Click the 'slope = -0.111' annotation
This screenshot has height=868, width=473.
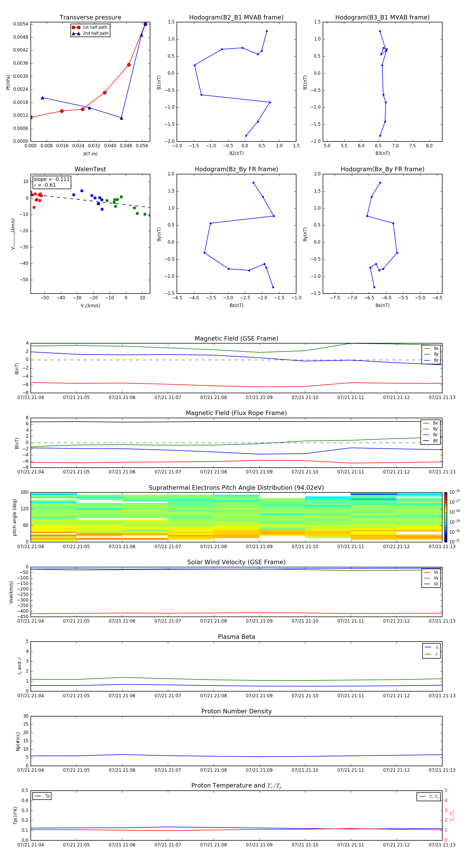[x=52, y=179]
